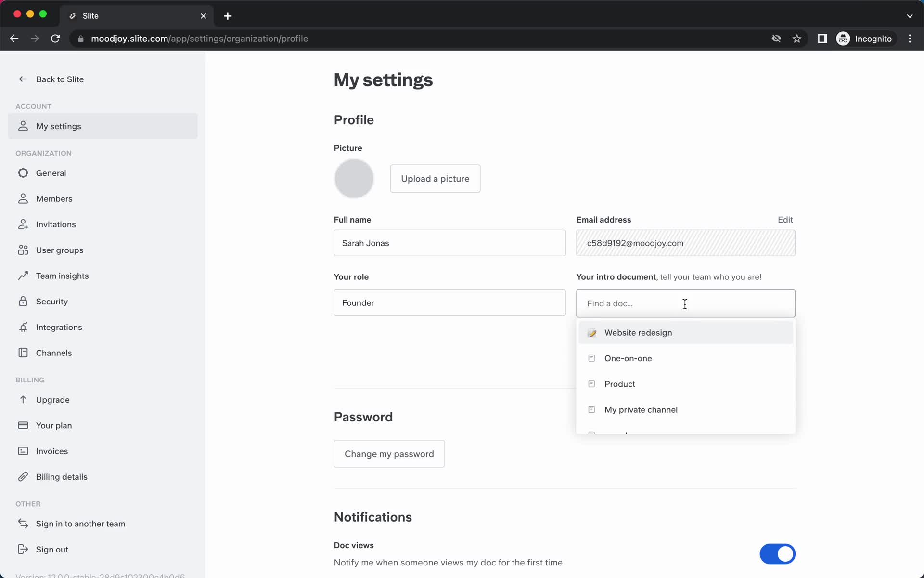Choose One-on-one as intro document
The height and width of the screenshot is (578, 924).
[685, 358]
